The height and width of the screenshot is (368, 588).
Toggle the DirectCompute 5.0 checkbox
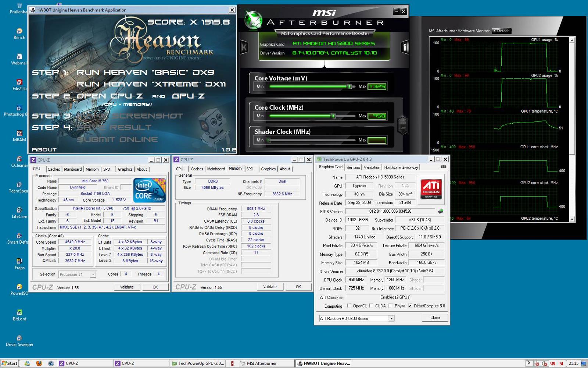pyautogui.click(x=410, y=306)
